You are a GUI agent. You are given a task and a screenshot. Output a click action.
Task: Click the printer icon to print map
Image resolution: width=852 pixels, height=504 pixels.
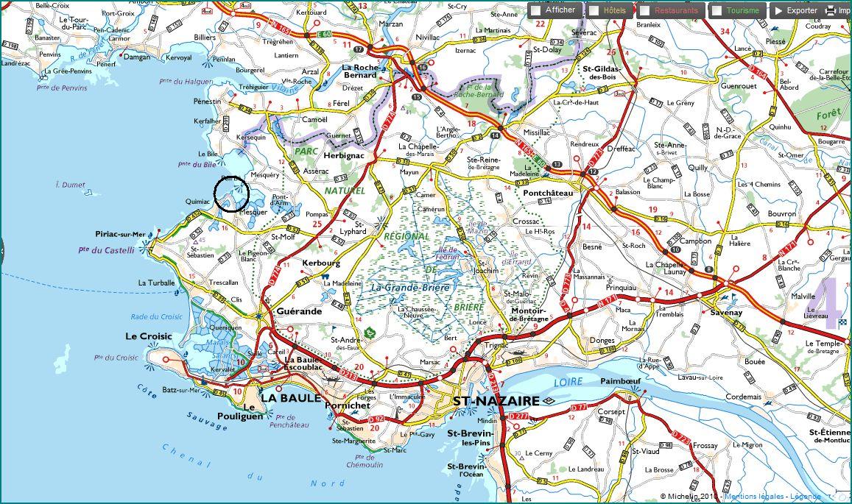point(831,10)
